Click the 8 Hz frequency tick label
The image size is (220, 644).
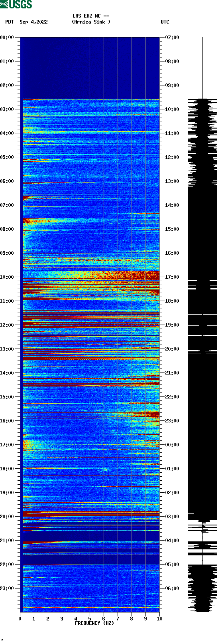click(132, 619)
